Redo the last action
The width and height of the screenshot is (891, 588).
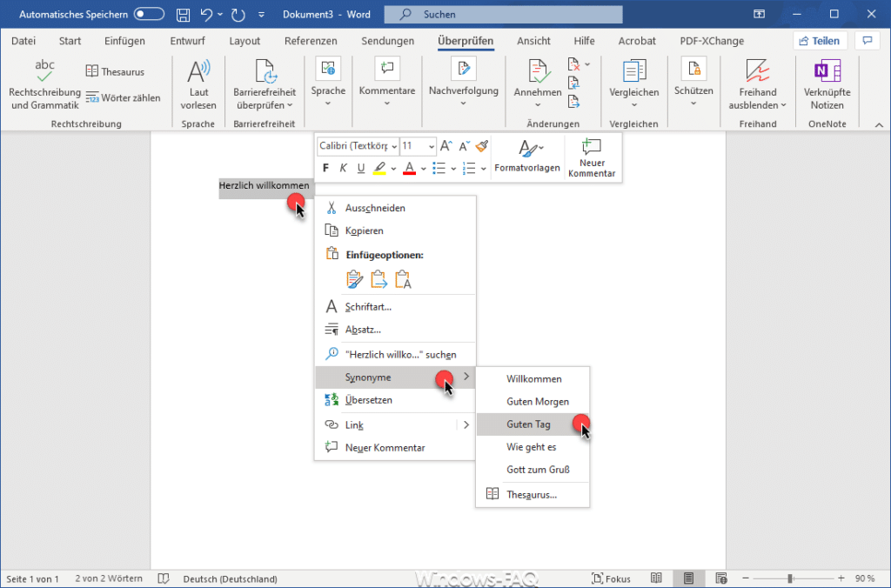[x=238, y=14]
